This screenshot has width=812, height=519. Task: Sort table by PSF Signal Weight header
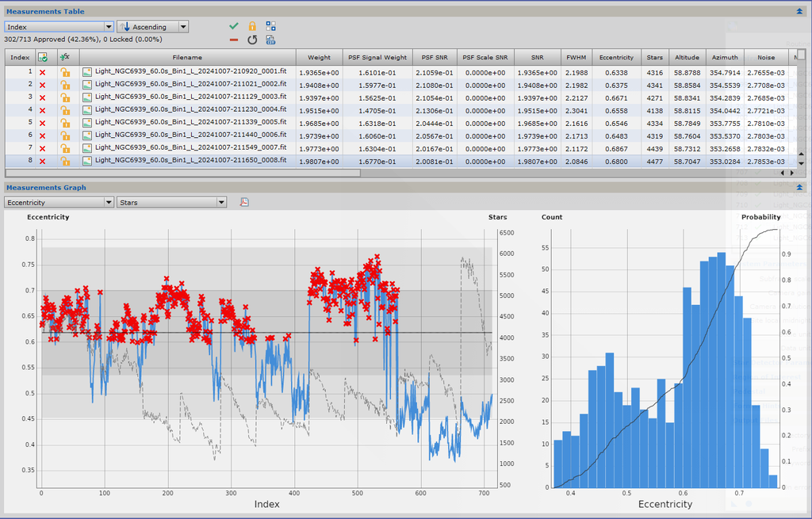click(x=377, y=57)
